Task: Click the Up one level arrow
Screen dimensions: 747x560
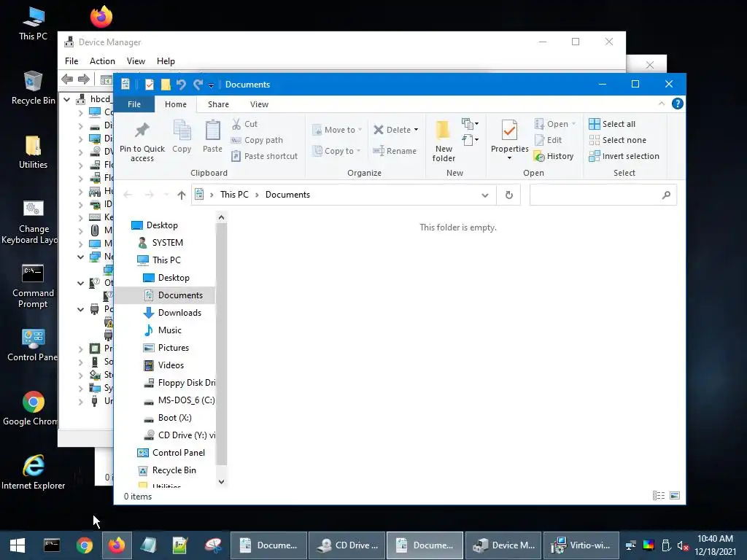Action: coord(181,195)
